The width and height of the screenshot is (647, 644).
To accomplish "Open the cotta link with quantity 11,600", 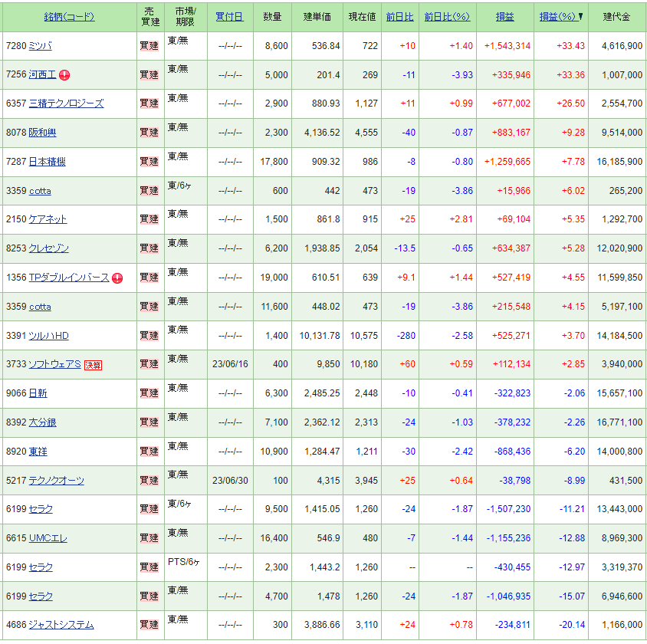I will [x=40, y=307].
